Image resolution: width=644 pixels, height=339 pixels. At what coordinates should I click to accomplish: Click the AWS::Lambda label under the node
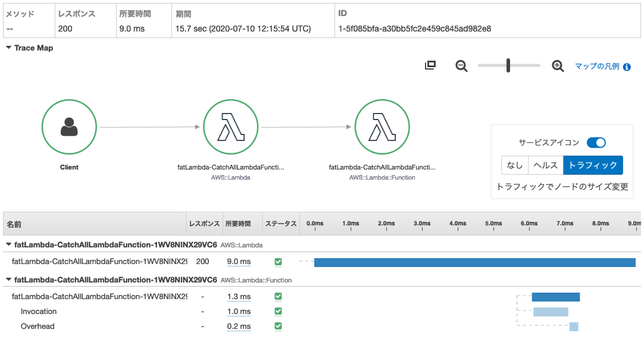(x=230, y=178)
